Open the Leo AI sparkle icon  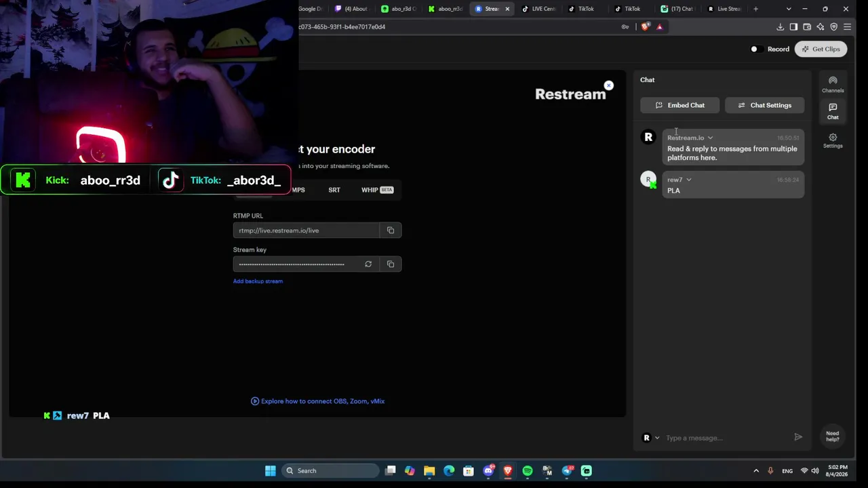(821, 26)
